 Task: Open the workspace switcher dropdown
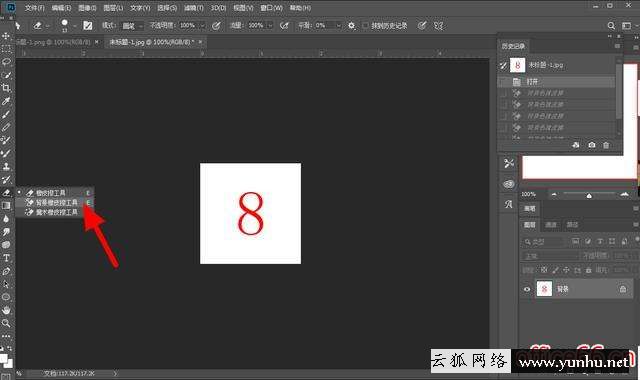point(627,26)
